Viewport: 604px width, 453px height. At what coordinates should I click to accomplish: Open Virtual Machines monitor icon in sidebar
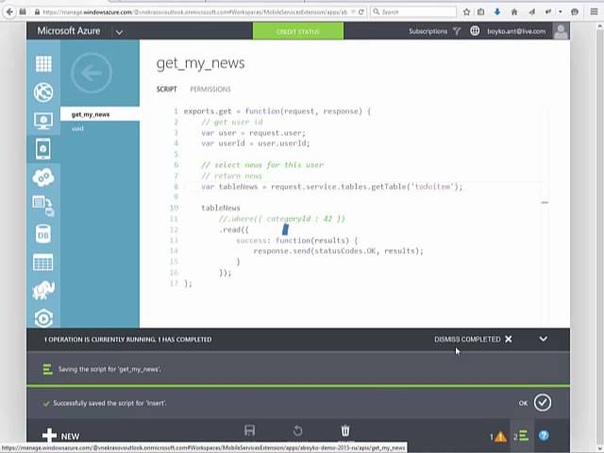(x=44, y=121)
